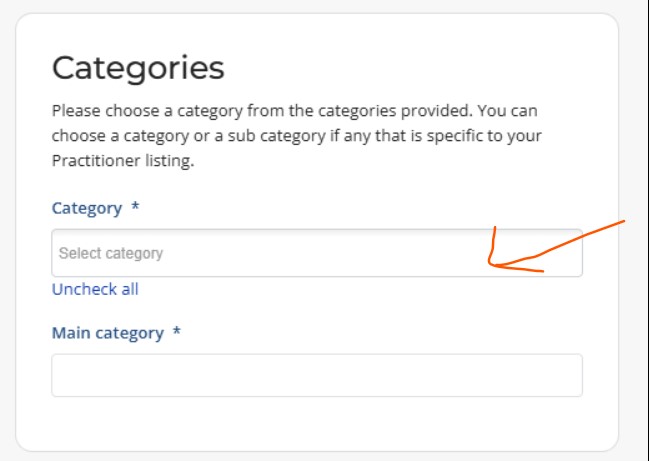649x461 pixels.
Task: Click gray page background outside the card
Action: coord(634,331)
